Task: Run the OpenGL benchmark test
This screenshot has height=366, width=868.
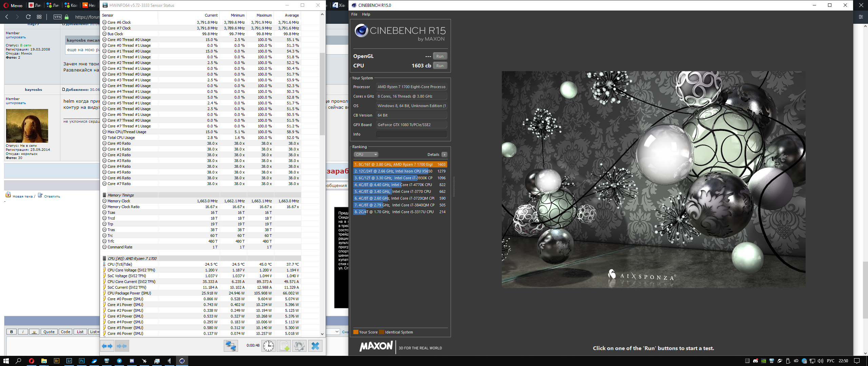Action: (440, 56)
